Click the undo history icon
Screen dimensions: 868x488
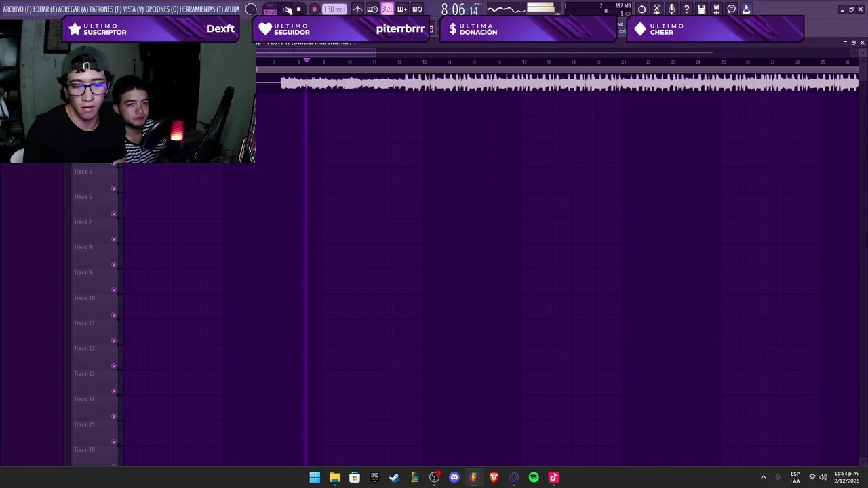click(642, 9)
